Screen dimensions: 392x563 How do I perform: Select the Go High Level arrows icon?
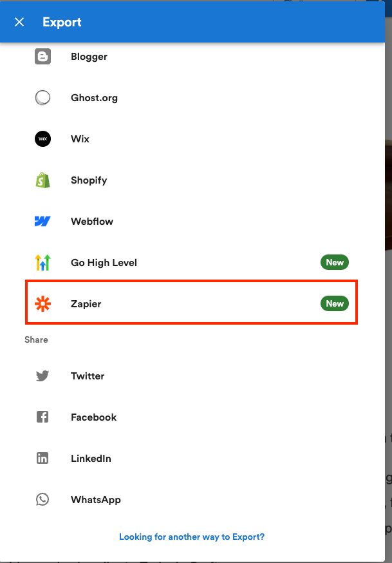pyautogui.click(x=42, y=262)
